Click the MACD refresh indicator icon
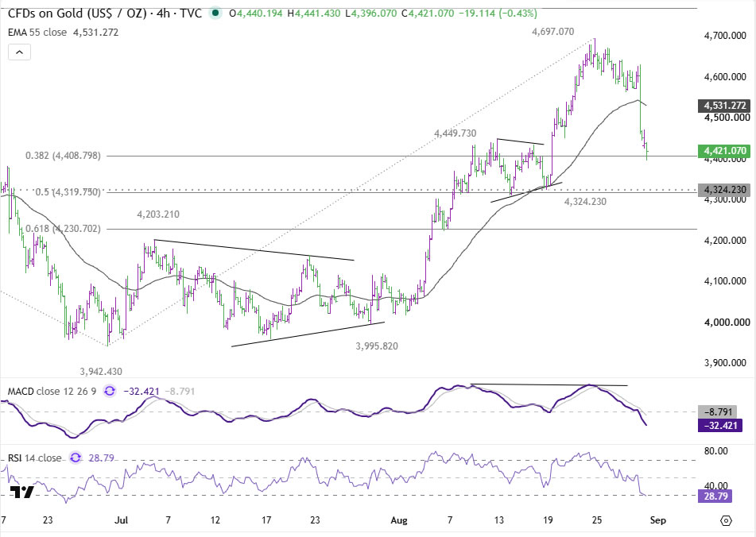756x537 pixels. coord(110,391)
